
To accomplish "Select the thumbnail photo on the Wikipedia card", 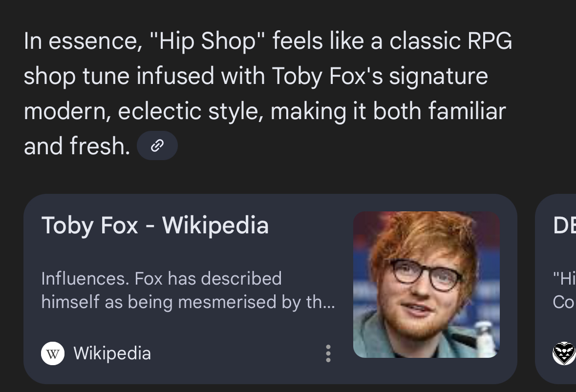I will coord(426,285).
